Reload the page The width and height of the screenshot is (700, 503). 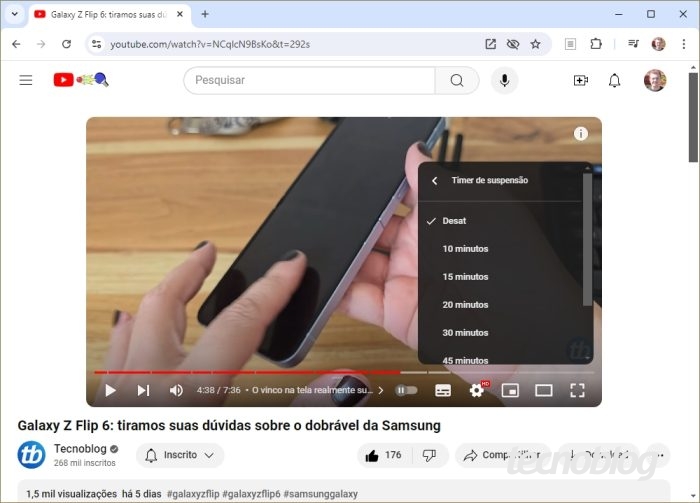pos(67,44)
